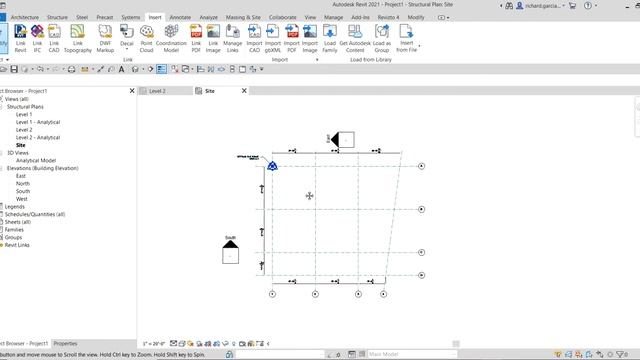Select the South elevation marker in the drawing
The height and width of the screenshot is (360, 640).
[x=230, y=252]
